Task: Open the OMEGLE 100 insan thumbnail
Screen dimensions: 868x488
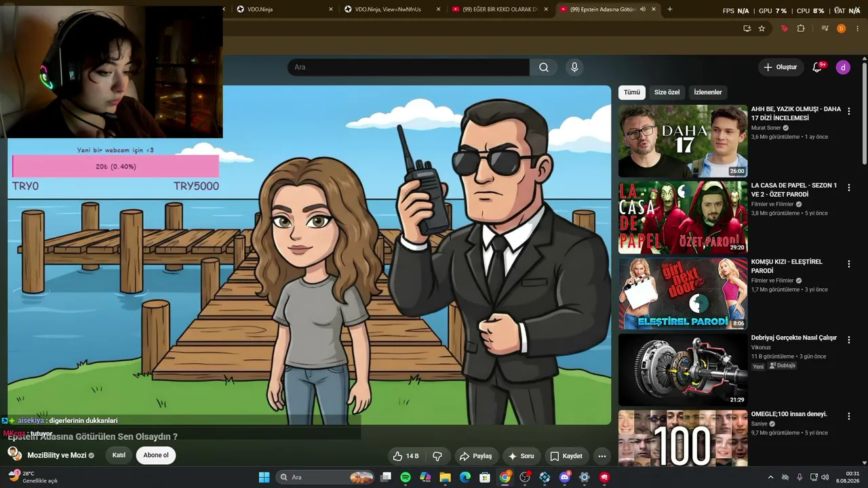Action: pyautogui.click(x=683, y=439)
